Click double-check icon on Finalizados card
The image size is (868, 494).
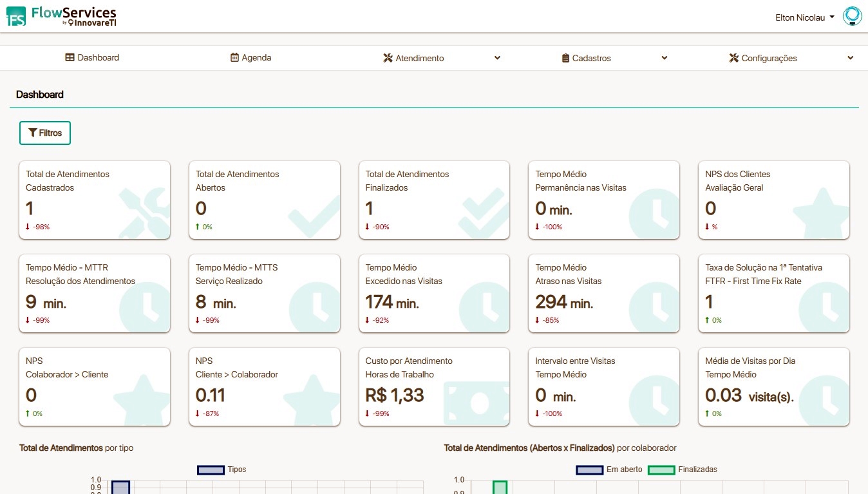coord(485,214)
